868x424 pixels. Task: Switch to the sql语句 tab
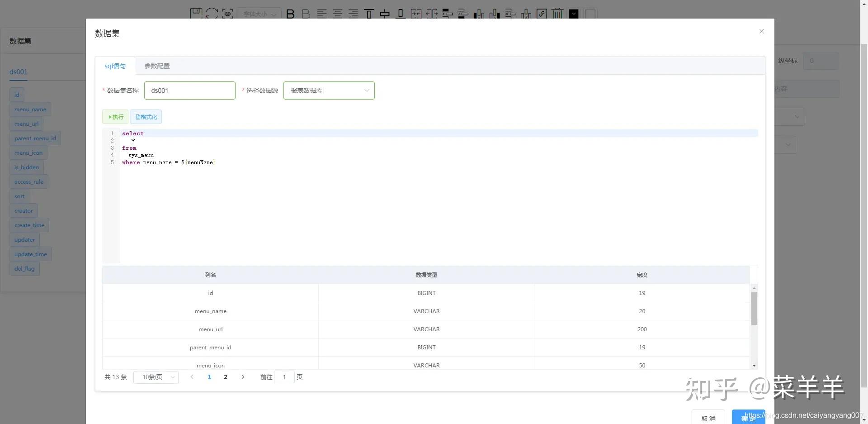tap(115, 66)
